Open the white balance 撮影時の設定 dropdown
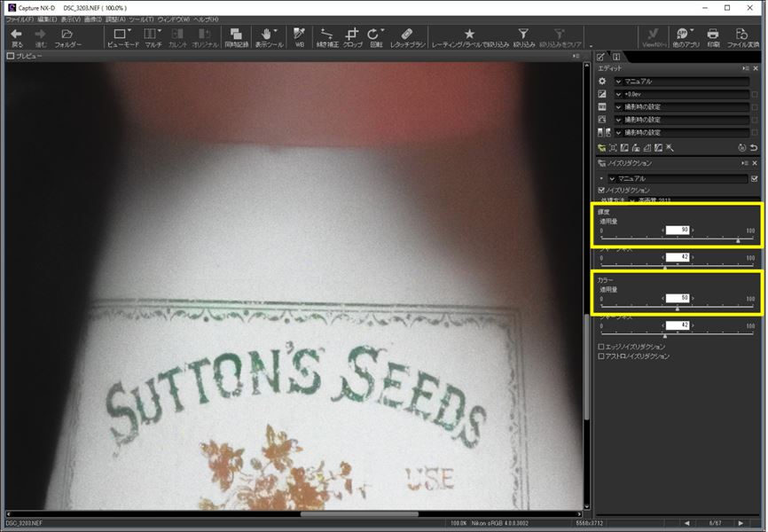The height and width of the screenshot is (532, 768). (x=682, y=106)
